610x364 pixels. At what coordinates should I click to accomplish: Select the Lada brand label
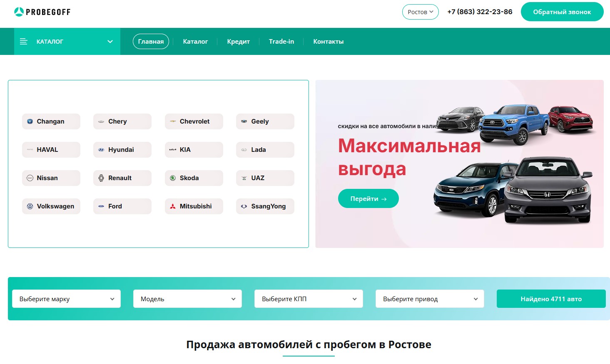click(259, 150)
